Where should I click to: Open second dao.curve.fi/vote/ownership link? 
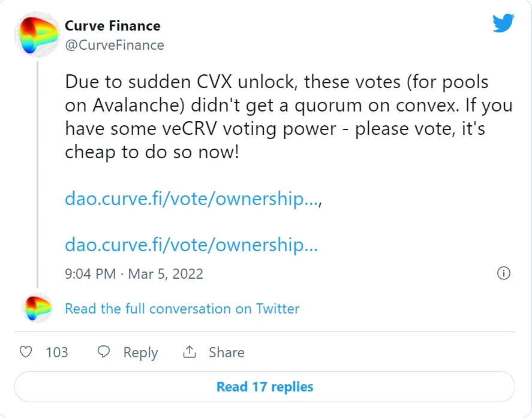191,245
